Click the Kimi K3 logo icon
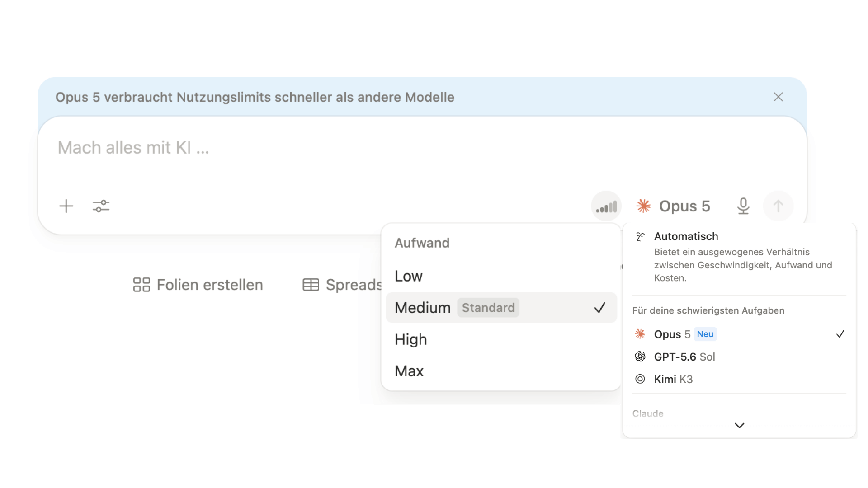The height and width of the screenshot is (488, 868). (640, 379)
